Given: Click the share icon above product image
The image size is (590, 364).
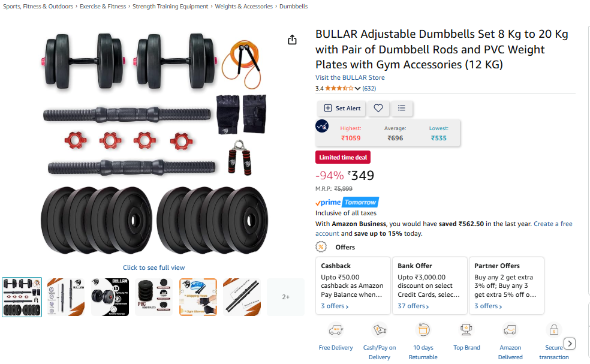Looking at the screenshot, I should [292, 40].
